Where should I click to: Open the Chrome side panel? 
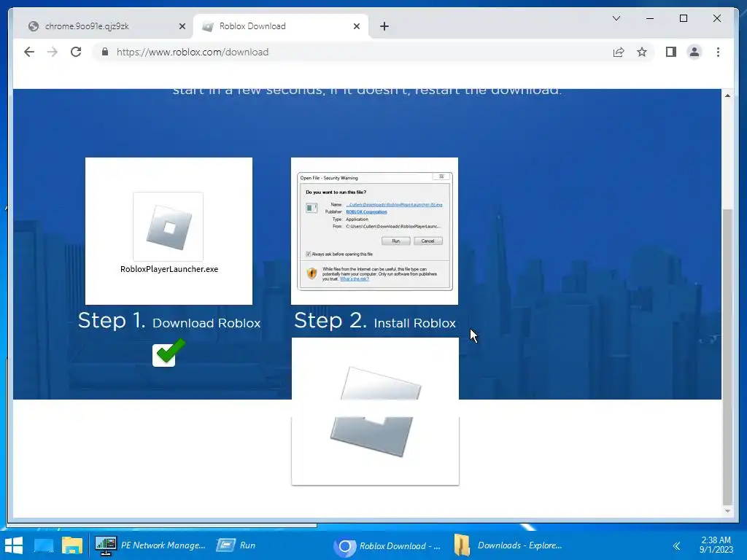click(671, 52)
